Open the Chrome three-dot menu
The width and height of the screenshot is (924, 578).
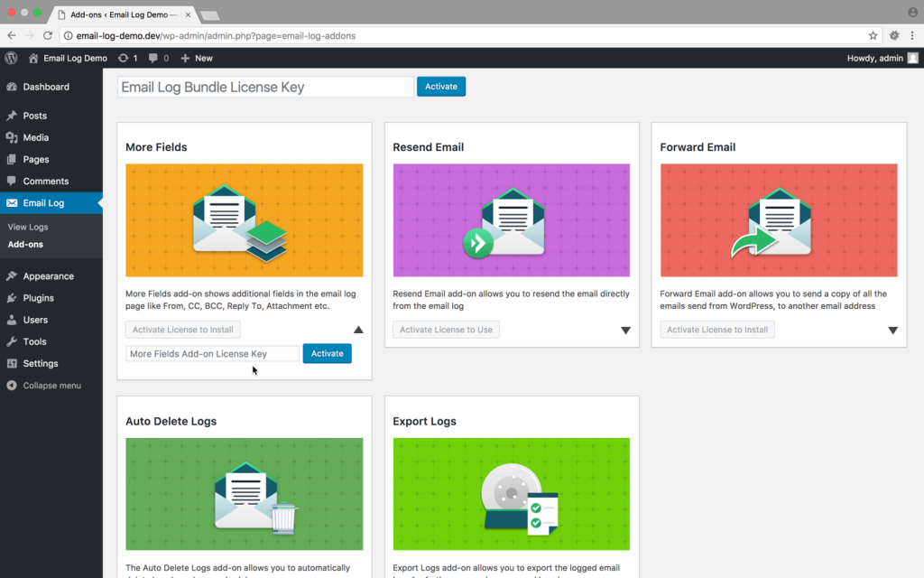pyautogui.click(x=912, y=35)
